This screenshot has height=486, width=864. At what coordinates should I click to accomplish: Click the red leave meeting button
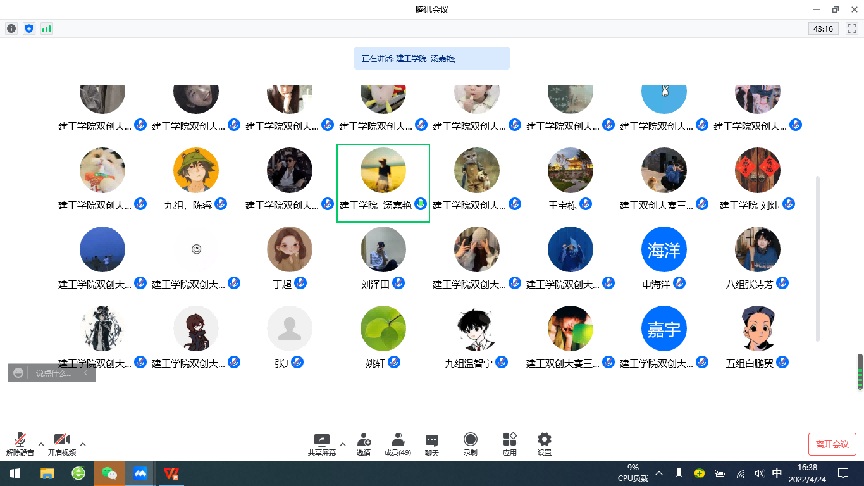830,443
